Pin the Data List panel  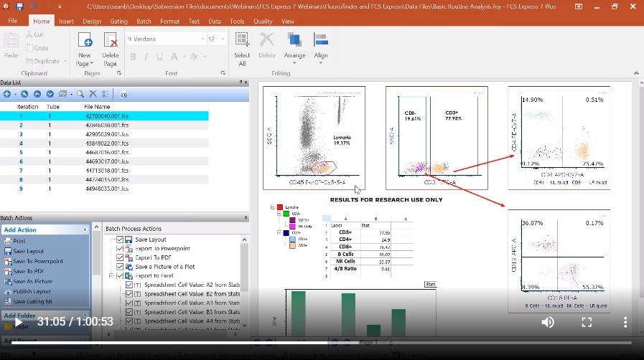coord(241,82)
